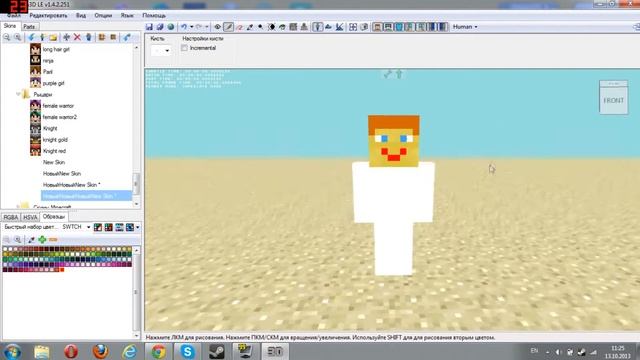Delete selected skin with red X
The width and height of the screenshot is (640, 360).
(77, 37)
